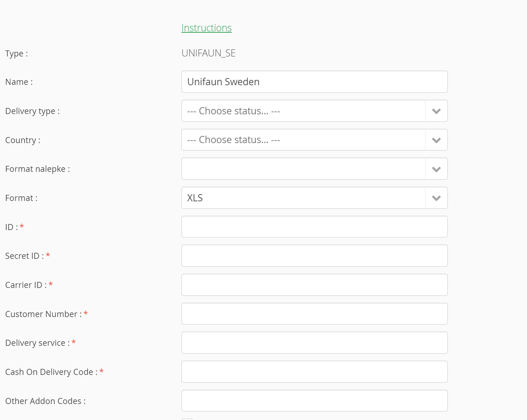Screen dimensions: 527x420
Task: Click the Name field containing Unifaun Sweden
Action: point(314,82)
